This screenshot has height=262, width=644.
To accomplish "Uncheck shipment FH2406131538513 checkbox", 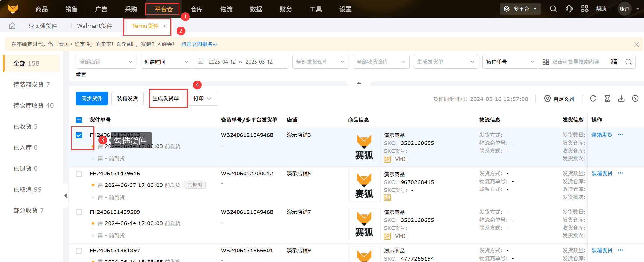I will click(x=79, y=135).
